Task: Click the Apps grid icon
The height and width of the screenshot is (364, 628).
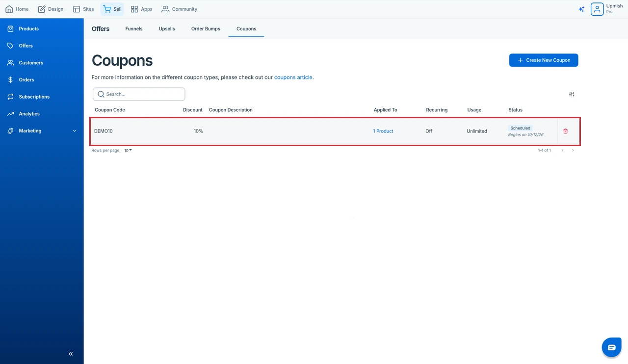Action: click(134, 9)
